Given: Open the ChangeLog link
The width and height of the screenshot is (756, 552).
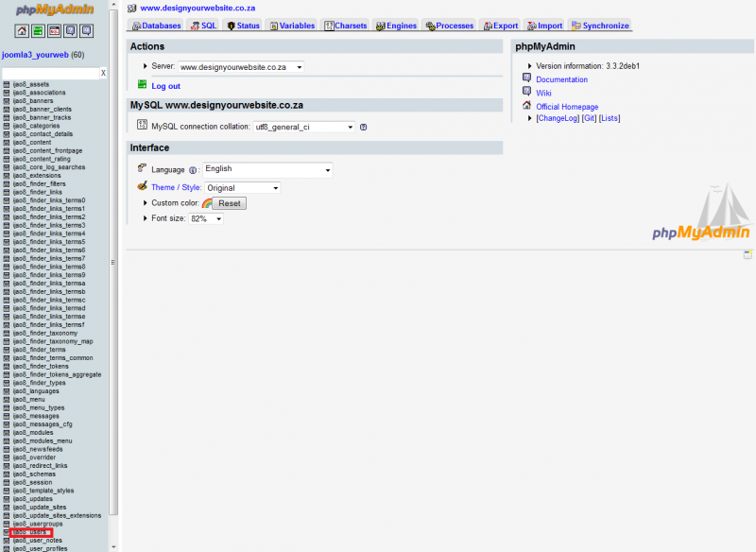Looking at the screenshot, I should 558,118.
